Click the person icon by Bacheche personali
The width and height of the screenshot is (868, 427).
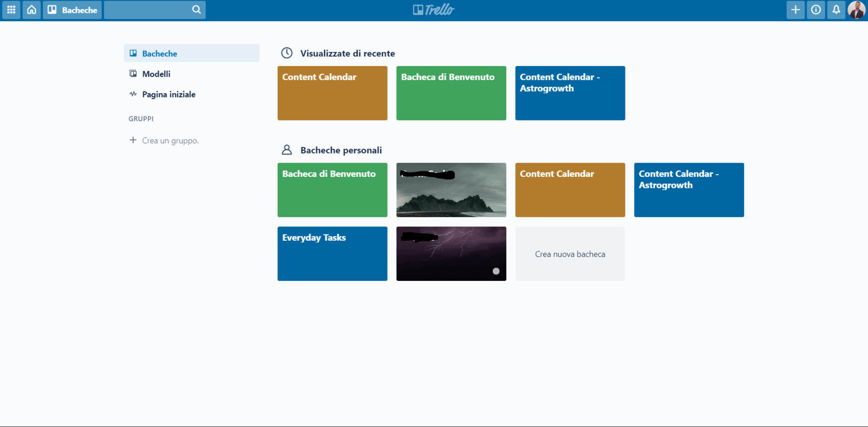click(x=287, y=150)
